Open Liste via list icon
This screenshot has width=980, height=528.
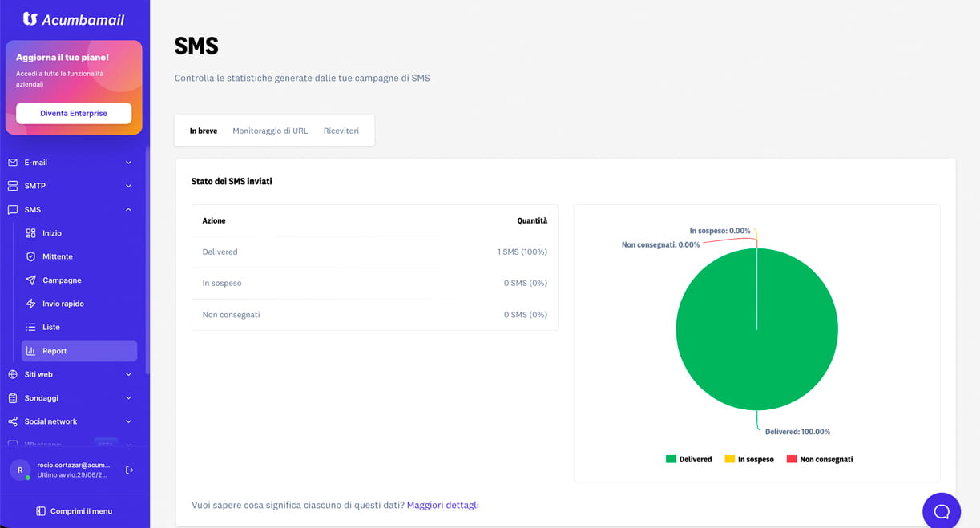pos(31,327)
